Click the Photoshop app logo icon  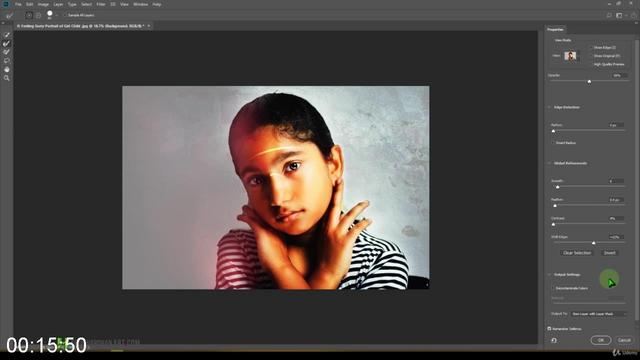(x=6, y=4)
